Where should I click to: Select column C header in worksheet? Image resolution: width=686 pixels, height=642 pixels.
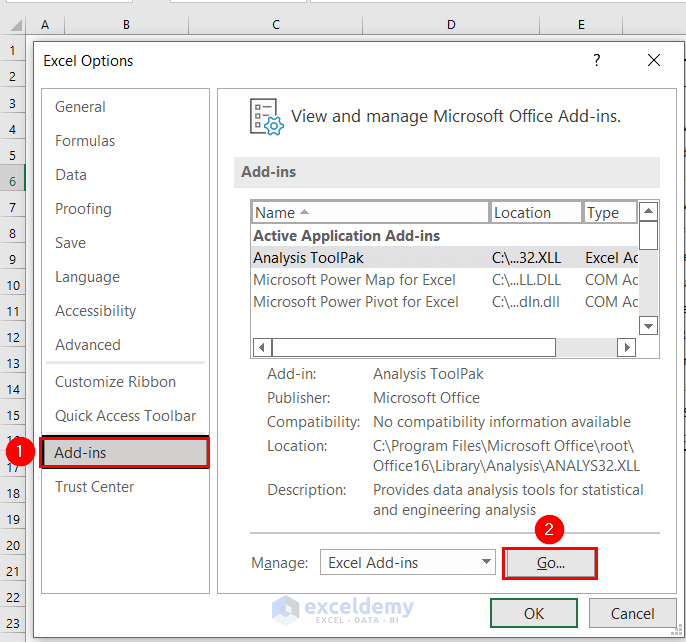(276, 25)
